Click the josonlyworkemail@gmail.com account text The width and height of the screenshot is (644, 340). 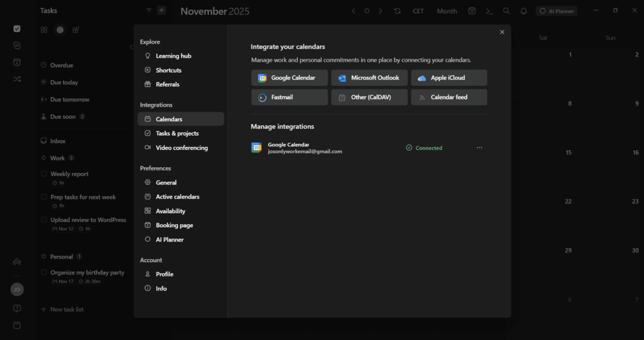point(305,151)
